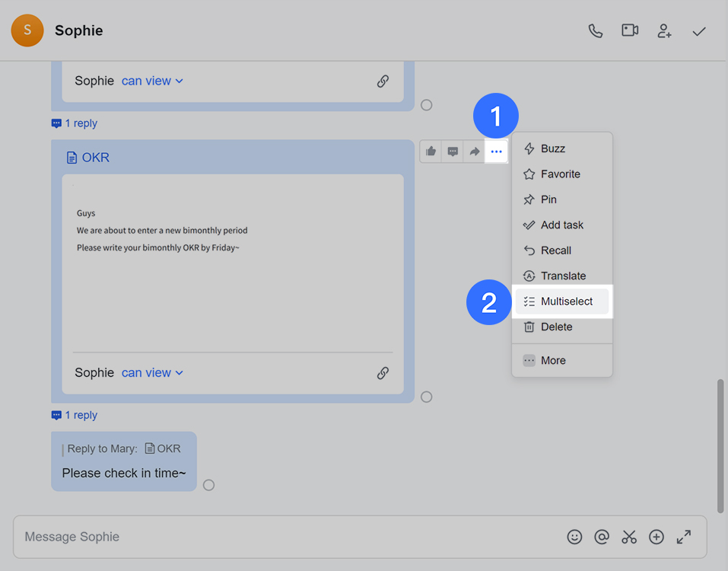Open 'can view' dropdown in the top card
Image resolution: width=728 pixels, height=571 pixels.
152,81
